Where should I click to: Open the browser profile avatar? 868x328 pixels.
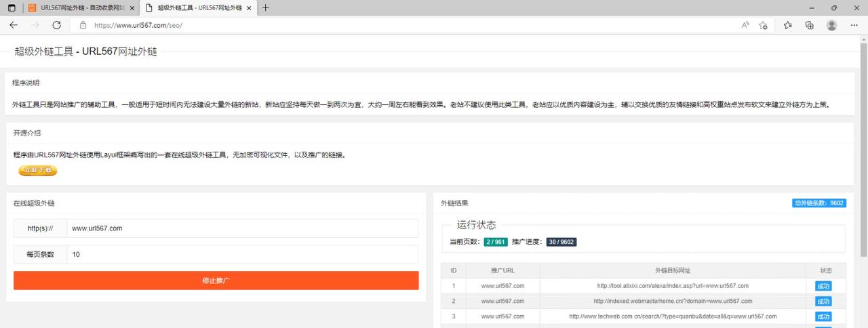pyautogui.click(x=831, y=25)
